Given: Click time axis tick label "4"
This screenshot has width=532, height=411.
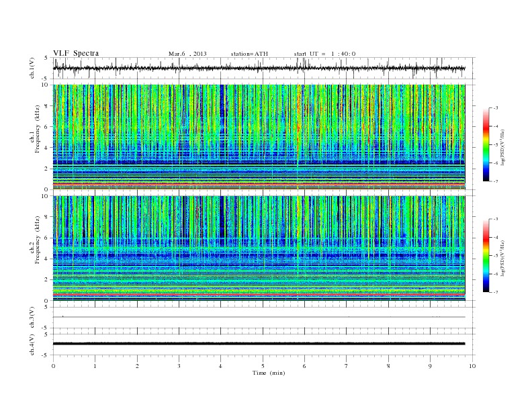Looking at the screenshot, I should 220,366.
